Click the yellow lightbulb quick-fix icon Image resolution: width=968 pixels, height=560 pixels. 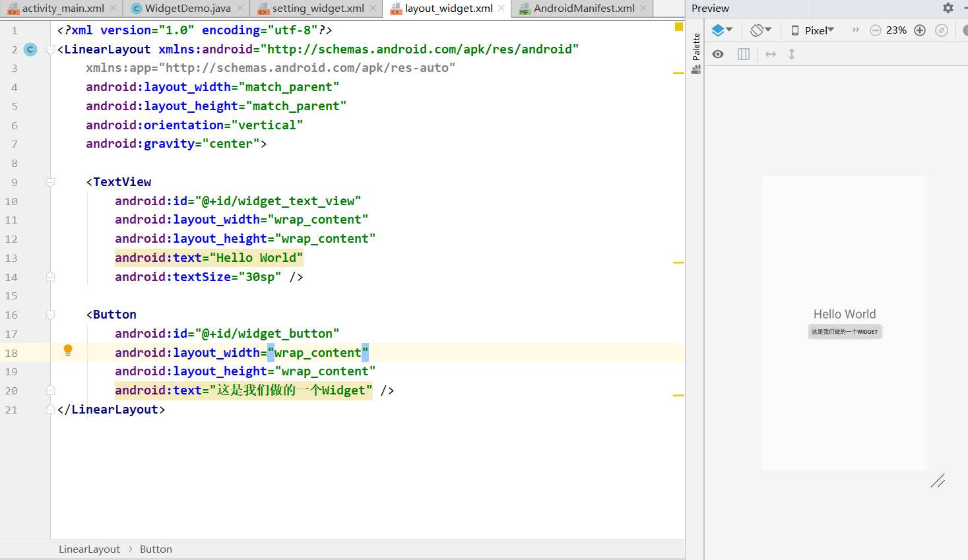tap(67, 350)
